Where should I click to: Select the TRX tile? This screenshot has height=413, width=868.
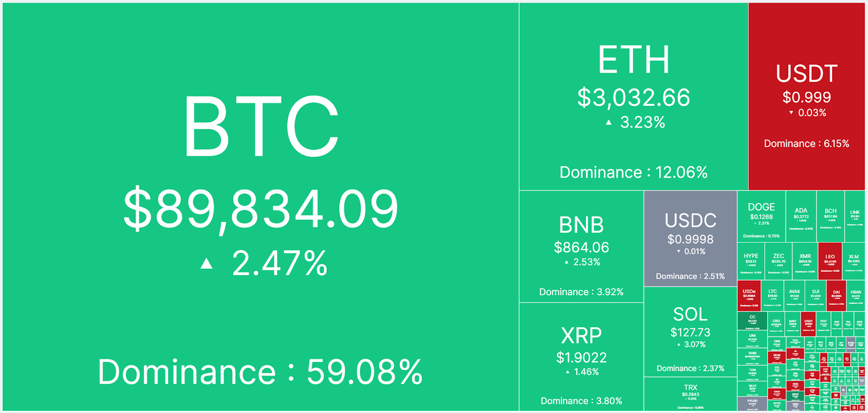pyautogui.click(x=690, y=395)
